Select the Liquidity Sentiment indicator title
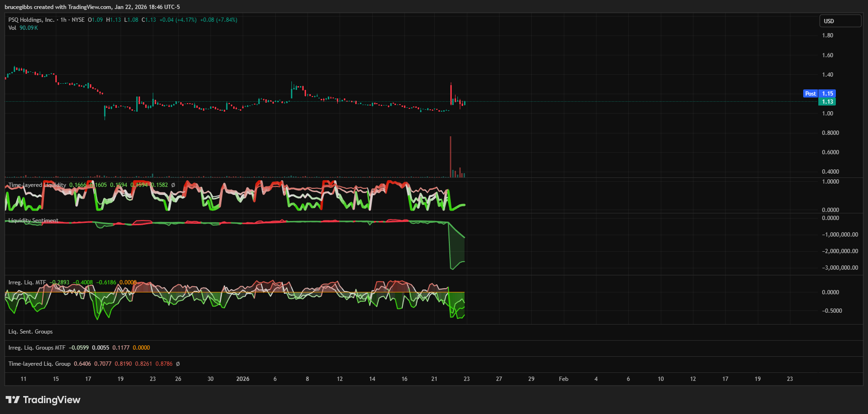The image size is (868, 414). click(33, 220)
